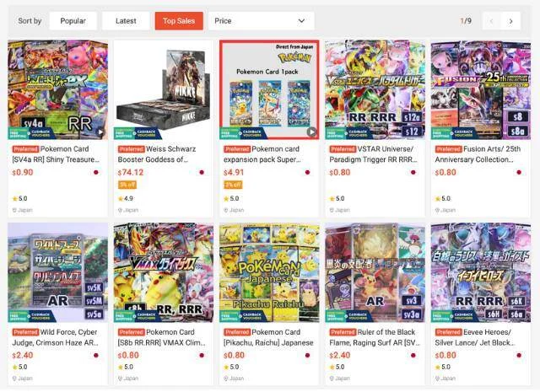Open the Weiss Schwarz Nikke booster box image

164,89
